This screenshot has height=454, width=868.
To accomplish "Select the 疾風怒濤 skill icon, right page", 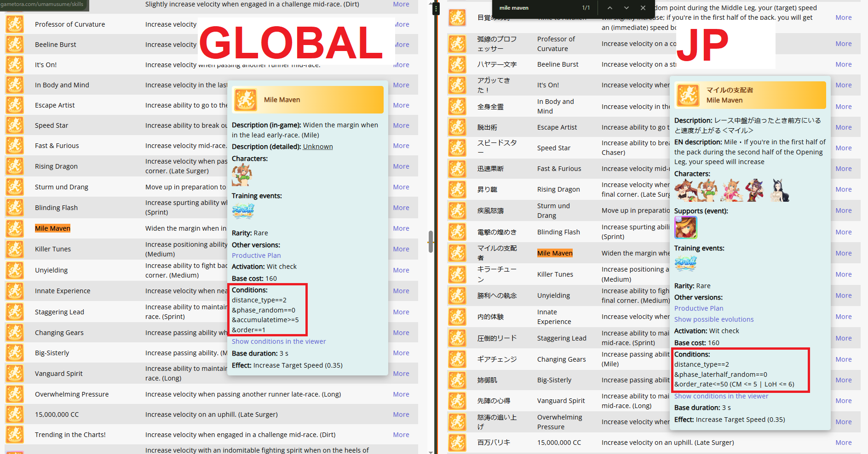I will (x=457, y=210).
